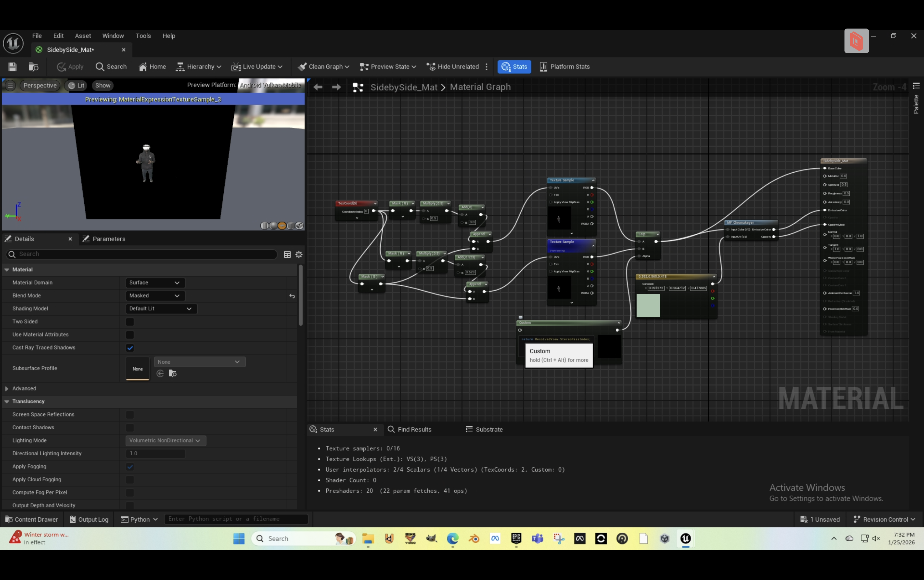Open Platform Stats panel
Viewport: 924px width, 580px height.
564,67
